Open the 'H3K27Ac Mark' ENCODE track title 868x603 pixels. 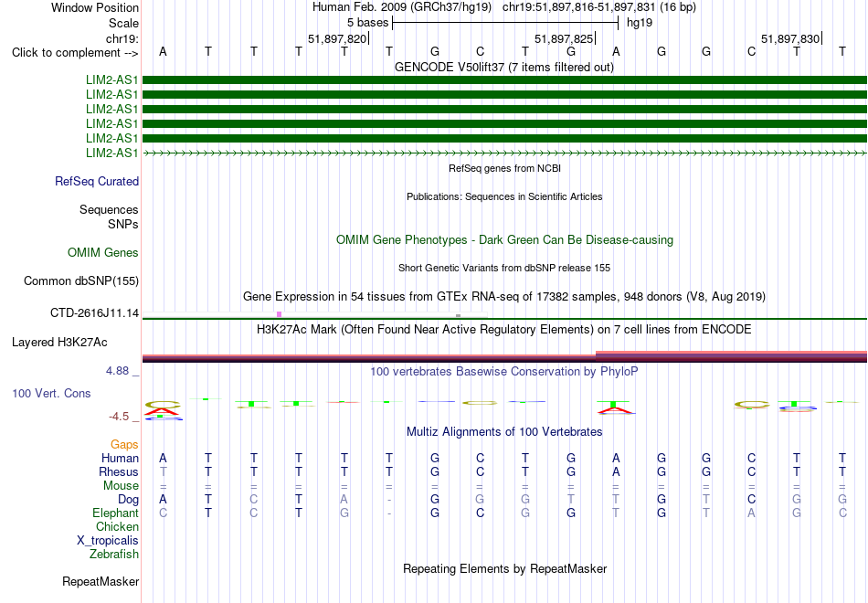(x=504, y=330)
